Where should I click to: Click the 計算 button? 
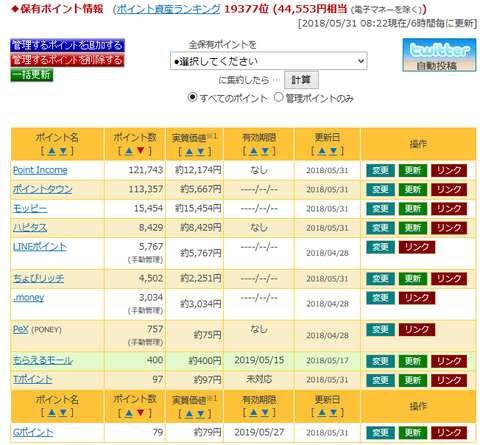click(301, 80)
